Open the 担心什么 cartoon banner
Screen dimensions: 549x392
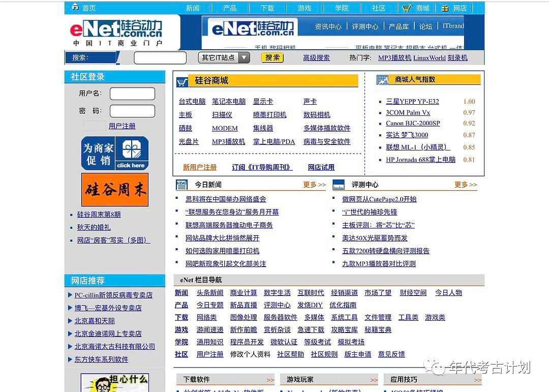115,382
